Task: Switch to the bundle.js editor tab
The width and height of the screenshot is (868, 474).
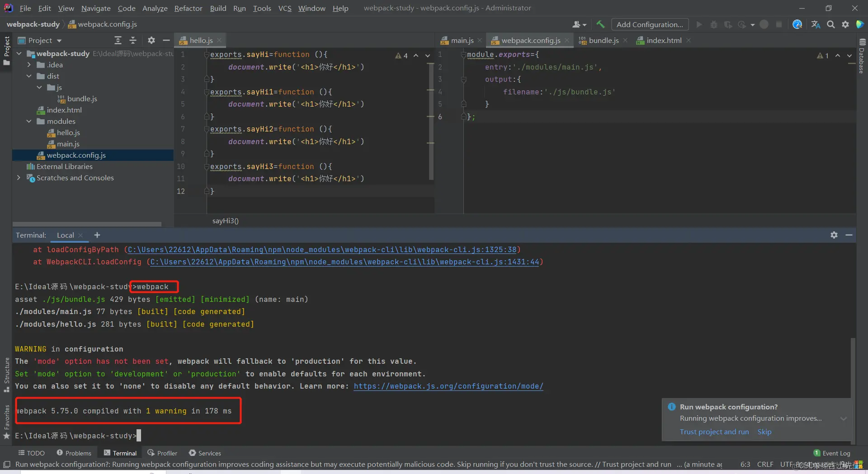Action: point(603,40)
